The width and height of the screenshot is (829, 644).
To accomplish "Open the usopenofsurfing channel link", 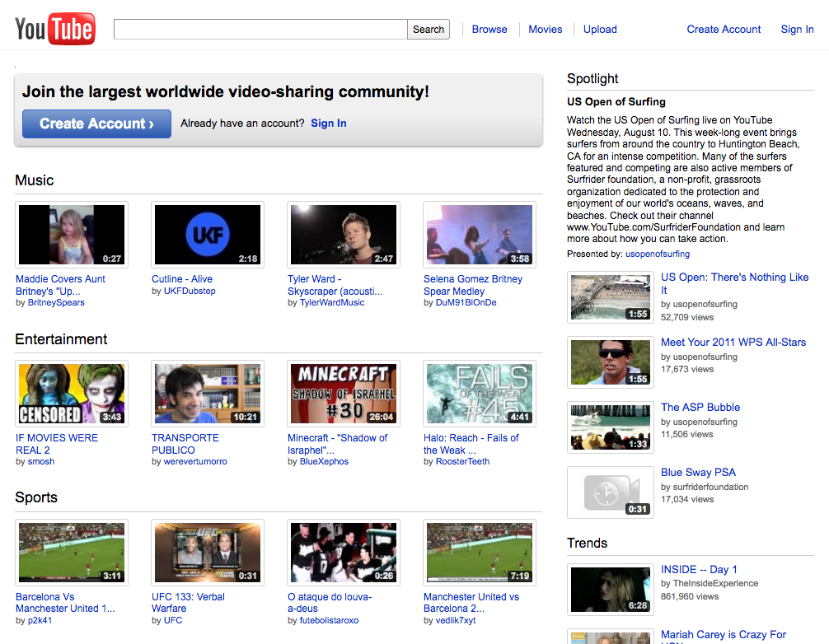I will tap(657, 254).
